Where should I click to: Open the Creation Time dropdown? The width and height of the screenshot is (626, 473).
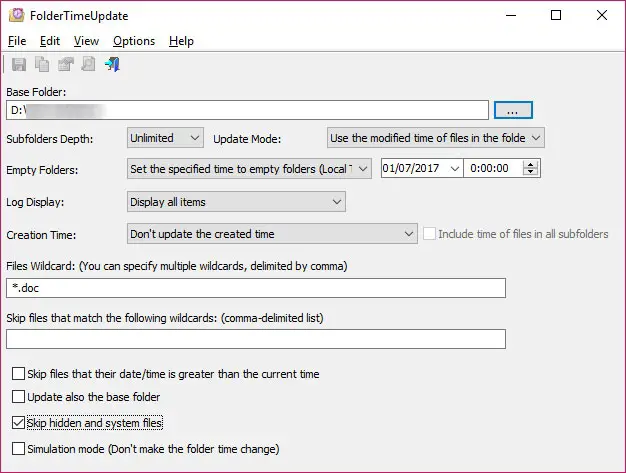point(272,234)
